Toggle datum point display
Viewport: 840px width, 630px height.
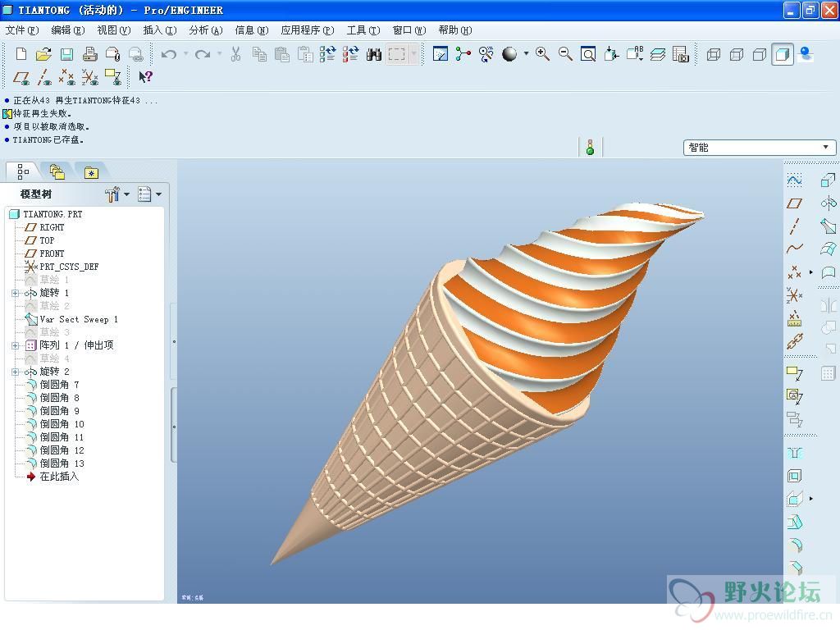click(x=67, y=77)
